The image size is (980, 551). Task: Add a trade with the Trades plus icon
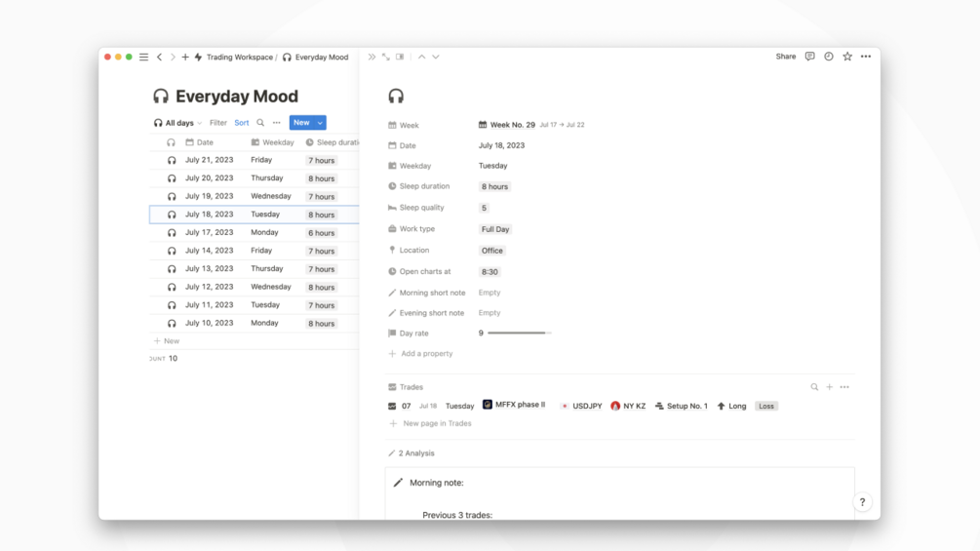[830, 387]
